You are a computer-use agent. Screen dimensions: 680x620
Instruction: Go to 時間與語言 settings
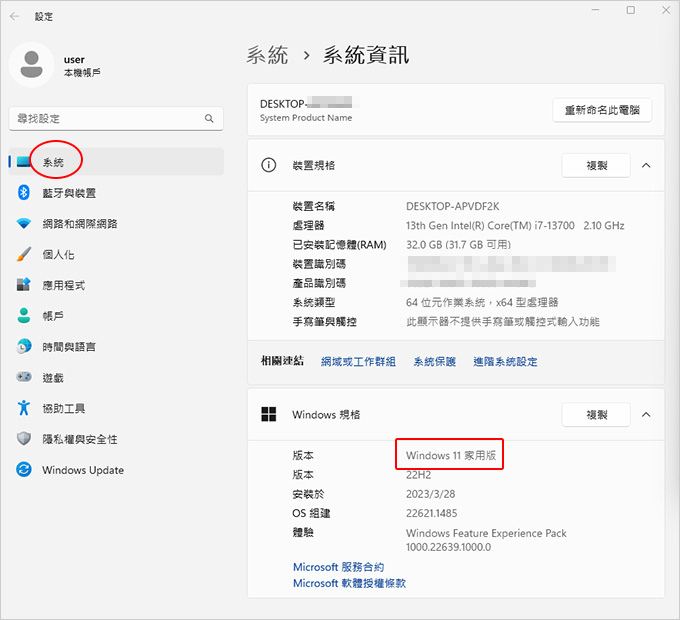(116, 346)
